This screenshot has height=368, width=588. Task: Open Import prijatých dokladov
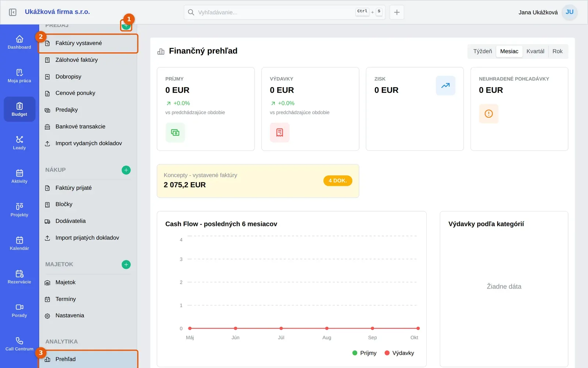pyautogui.click(x=88, y=238)
